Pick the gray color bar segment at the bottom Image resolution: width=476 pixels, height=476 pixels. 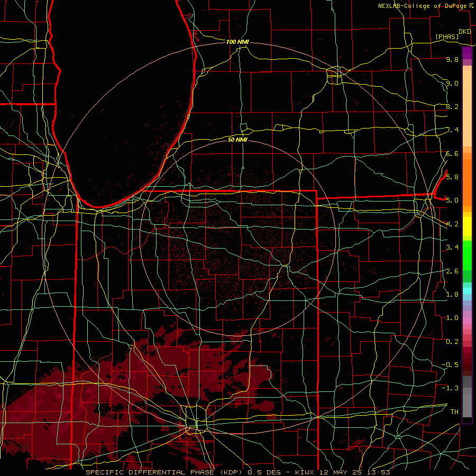coord(467,405)
